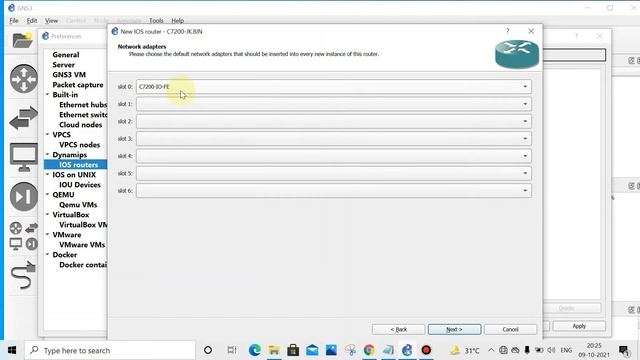The width and height of the screenshot is (640, 360).
Task: Switch to GNS3 taskbar icon
Action: click(x=407, y=350)
